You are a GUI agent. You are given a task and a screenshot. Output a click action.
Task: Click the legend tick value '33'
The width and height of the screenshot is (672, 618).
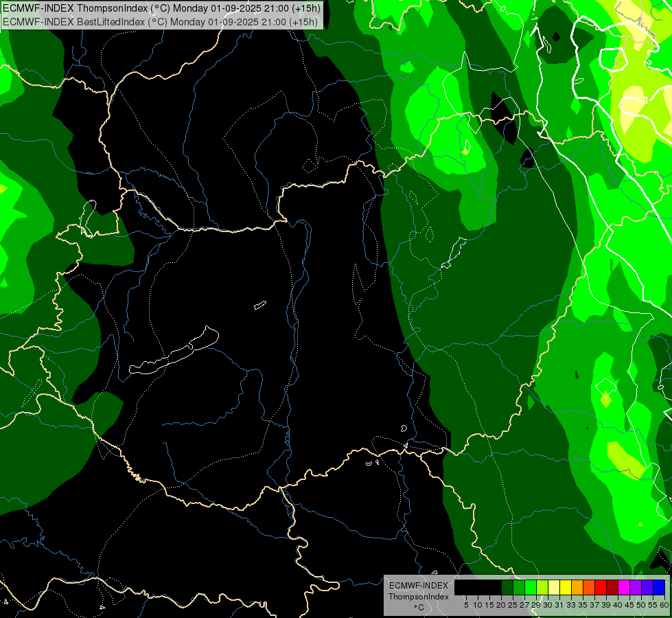click(571, 605)
